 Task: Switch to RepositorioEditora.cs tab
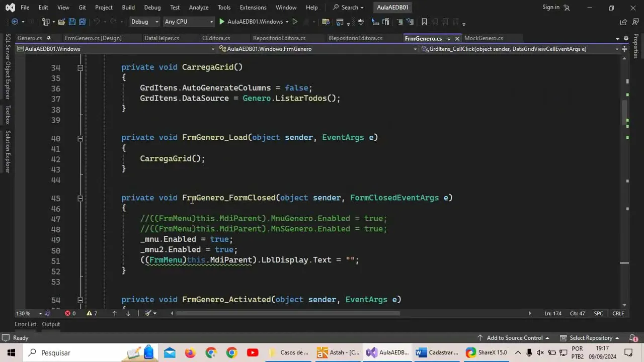click(x=279, y=38)
